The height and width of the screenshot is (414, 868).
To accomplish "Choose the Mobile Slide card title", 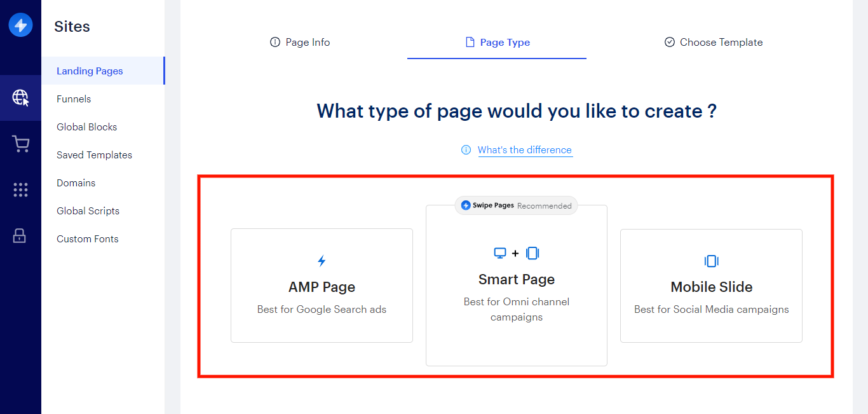I will click(712, 287).
